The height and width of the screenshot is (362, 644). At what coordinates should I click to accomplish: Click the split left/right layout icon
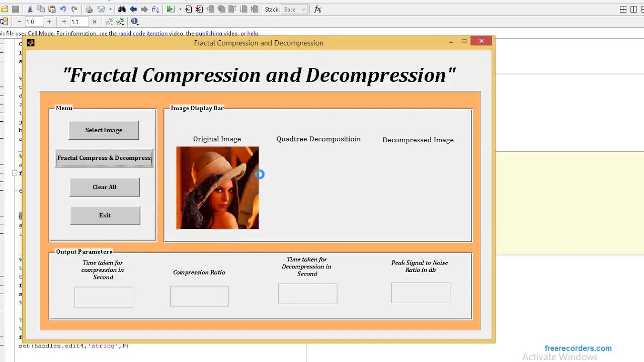(x=633, y=9)
